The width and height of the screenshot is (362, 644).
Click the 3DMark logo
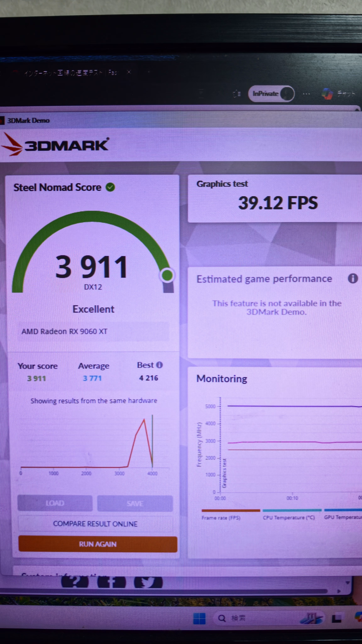point(55,144)
